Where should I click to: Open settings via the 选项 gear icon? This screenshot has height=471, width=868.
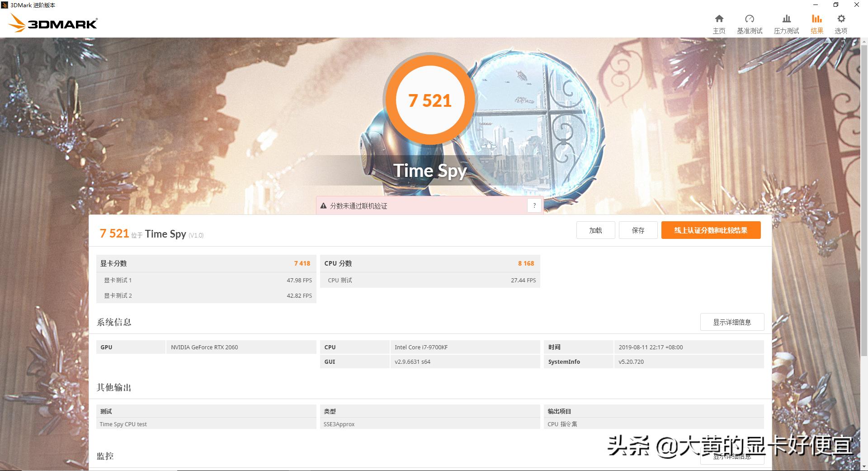[841, 23]
